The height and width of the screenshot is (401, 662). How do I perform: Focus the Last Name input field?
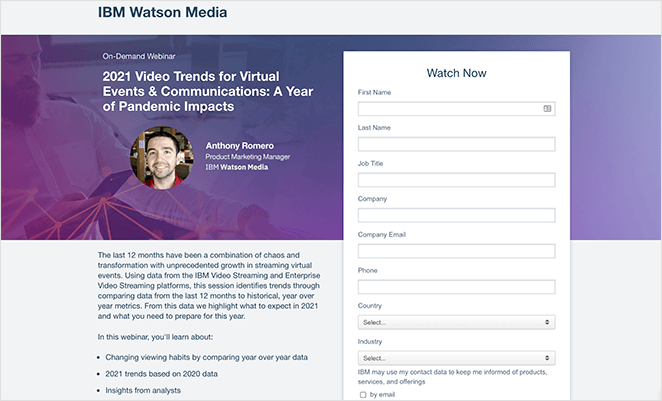(456, 144)
